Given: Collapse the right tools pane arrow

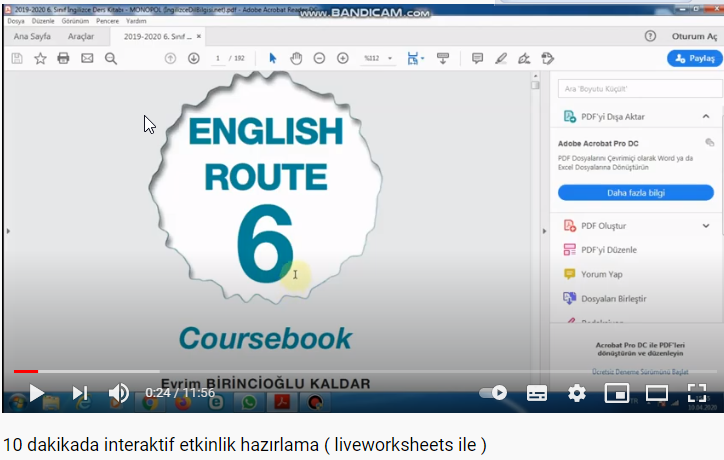Looking at the screenshot, I should tap(544, 231).
